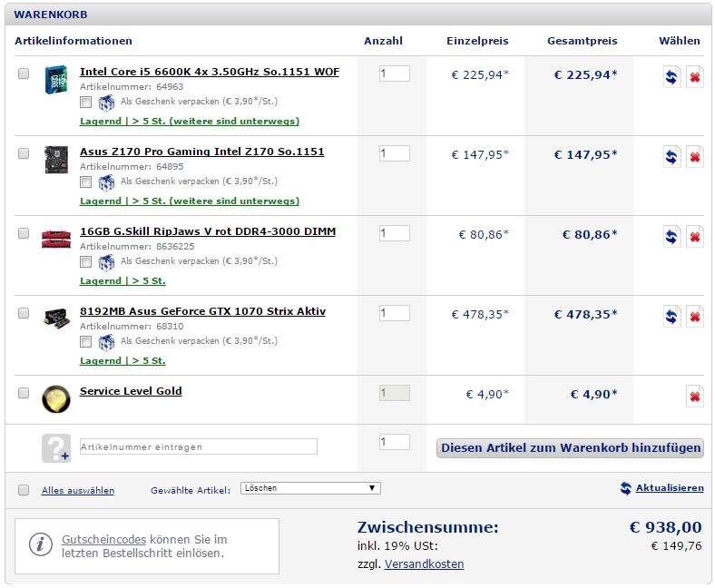Refresh quantity for G.Skill RipJaws row
715x588 pixels.
671,237
